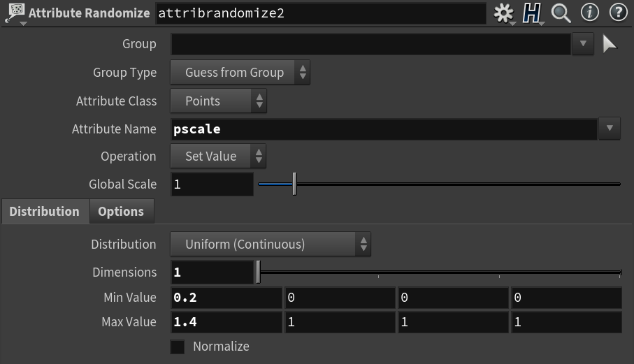Click the Max Value first field 1.4
The image size is (634, 364).
[226, 322]
